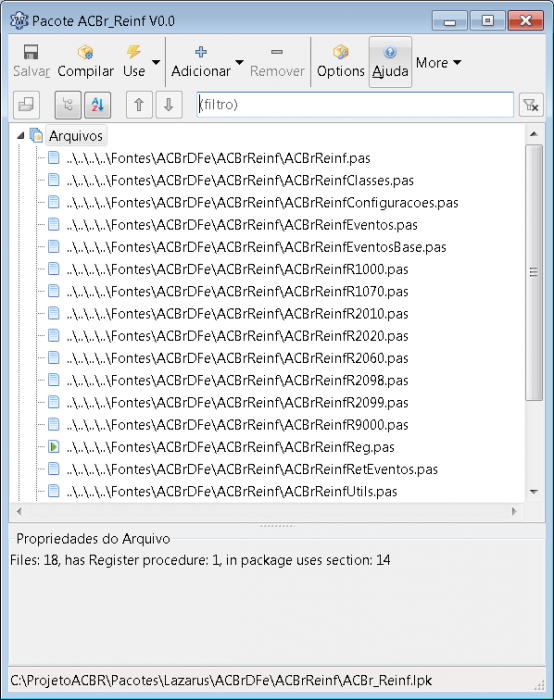Click the open file button icon

[26, 105]
